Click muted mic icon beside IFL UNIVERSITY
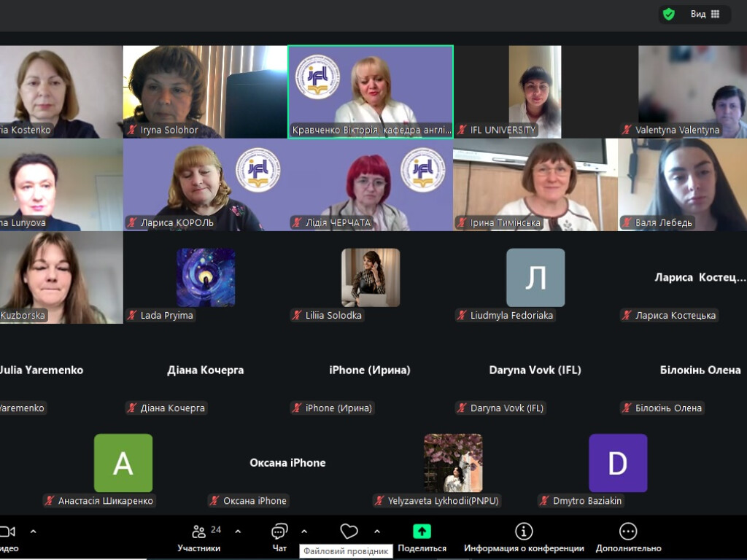The height and width of the screenshot is (560, 747). (462, 130)
